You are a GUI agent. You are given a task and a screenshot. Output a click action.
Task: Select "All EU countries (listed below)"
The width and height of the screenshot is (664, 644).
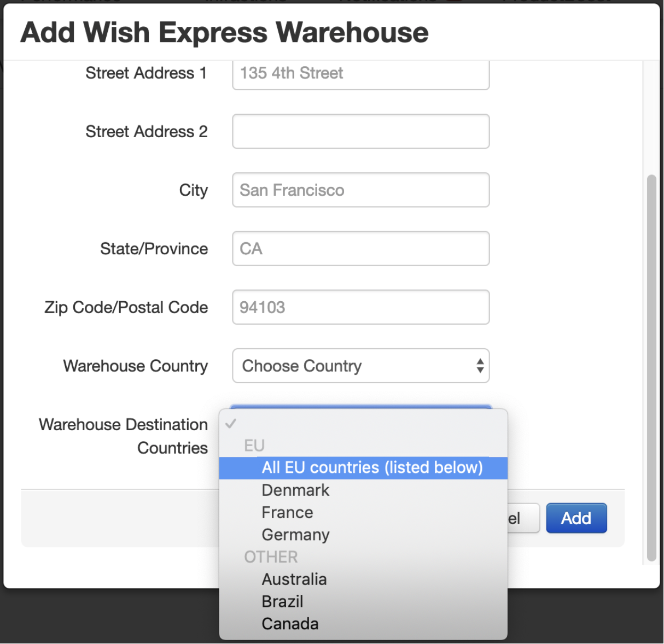coord(372,467)
